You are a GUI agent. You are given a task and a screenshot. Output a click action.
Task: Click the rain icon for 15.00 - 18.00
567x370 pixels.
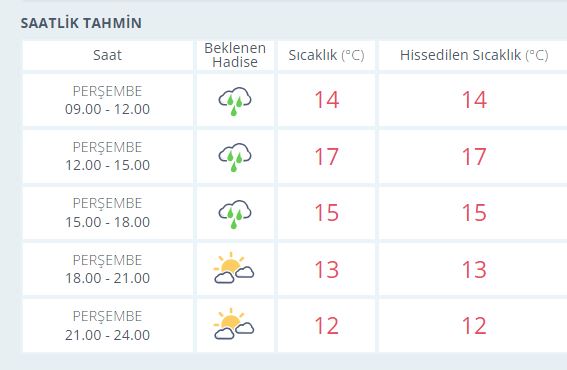tap(235, 213)
